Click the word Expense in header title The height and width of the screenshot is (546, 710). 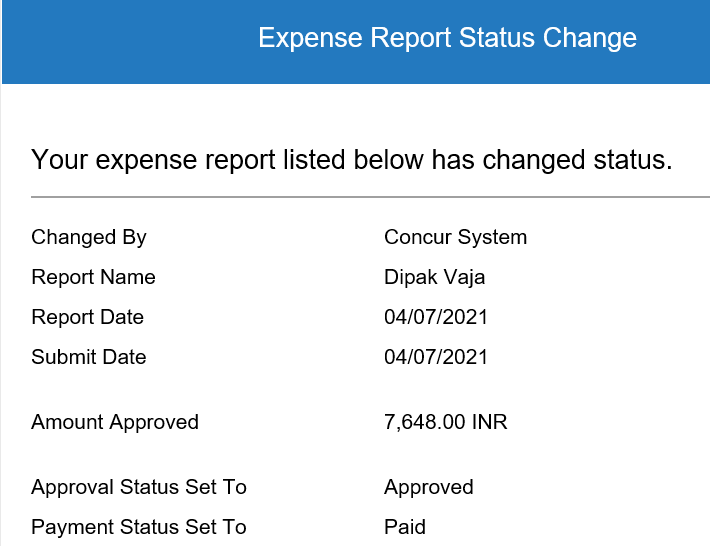coord(311,38)
